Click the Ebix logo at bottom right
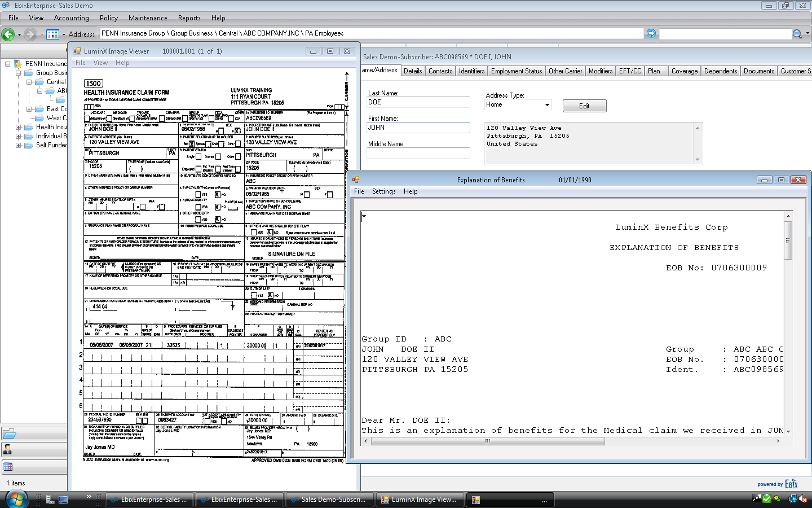 point(792,484)
